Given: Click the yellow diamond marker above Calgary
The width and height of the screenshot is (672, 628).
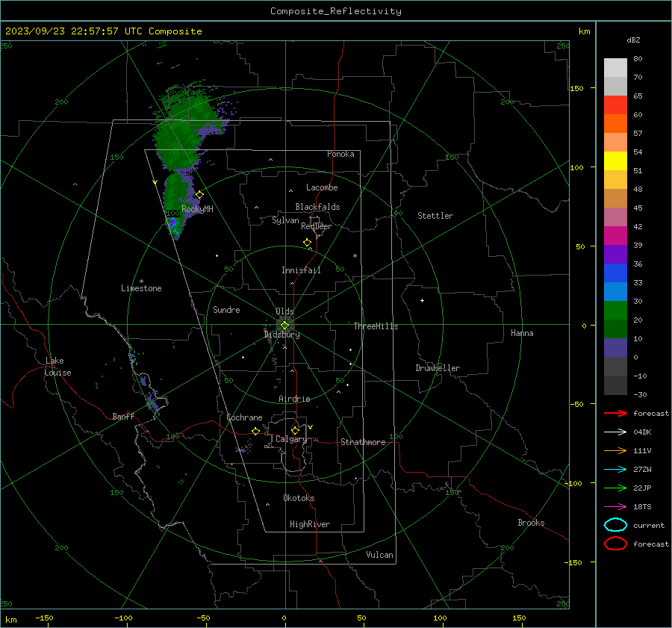Looking at the screenshot, I should [x=295, y=430].
